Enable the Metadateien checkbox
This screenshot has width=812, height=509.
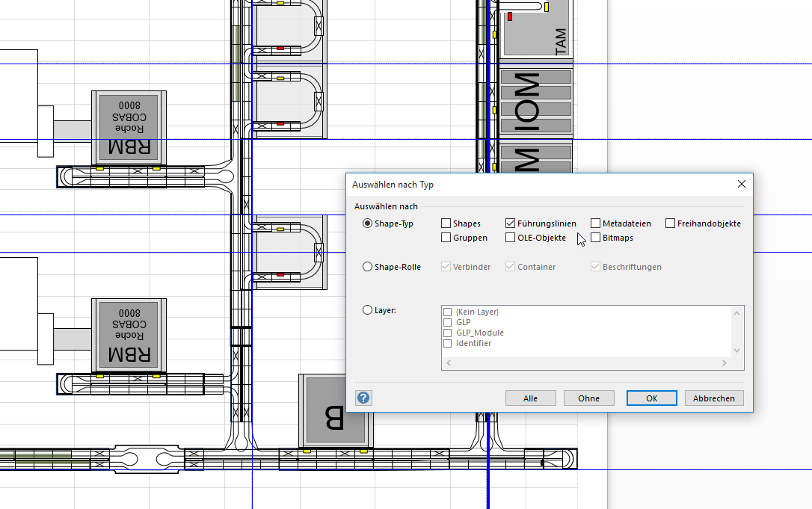[x=595, y=223]
